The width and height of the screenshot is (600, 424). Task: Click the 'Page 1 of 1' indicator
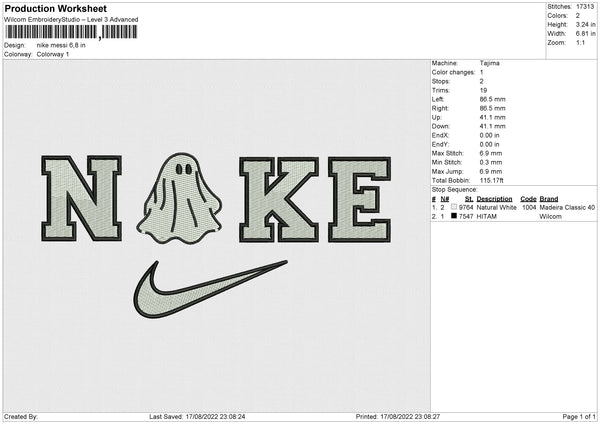579,416
